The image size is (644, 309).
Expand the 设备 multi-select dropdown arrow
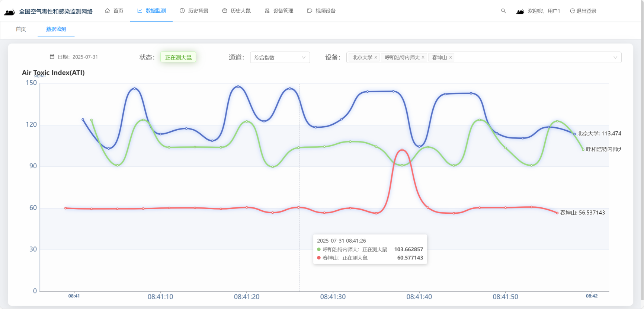(x=615, y=57)
